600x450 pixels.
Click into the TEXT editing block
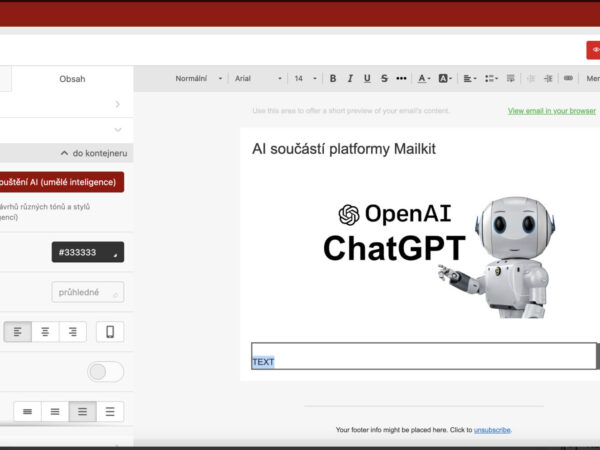(x=424, y=356)
